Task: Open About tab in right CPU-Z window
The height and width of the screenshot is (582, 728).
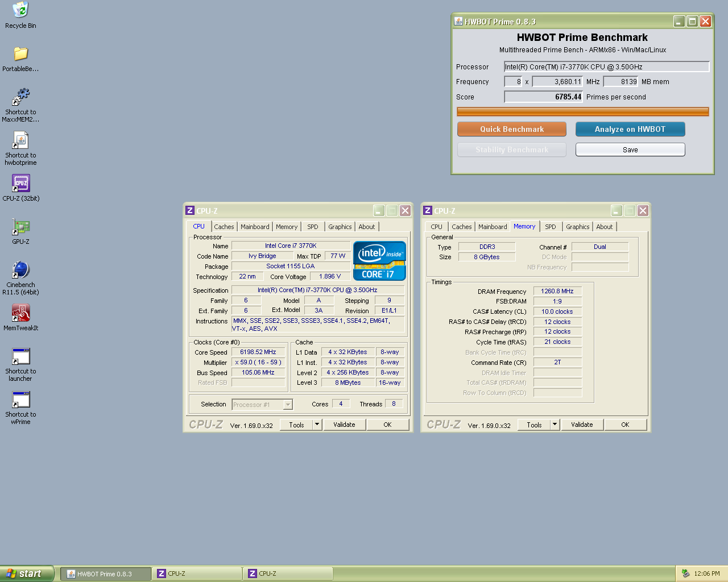Action: pos(605,227)
